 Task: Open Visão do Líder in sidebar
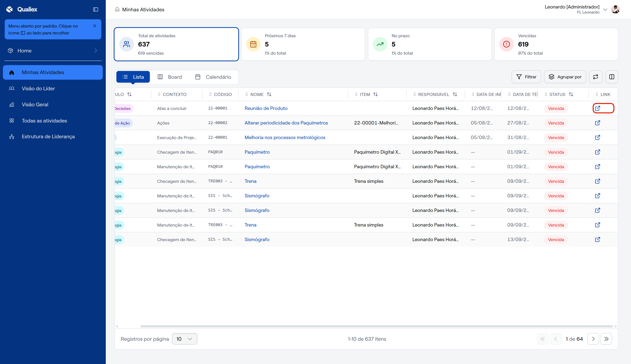53,88
